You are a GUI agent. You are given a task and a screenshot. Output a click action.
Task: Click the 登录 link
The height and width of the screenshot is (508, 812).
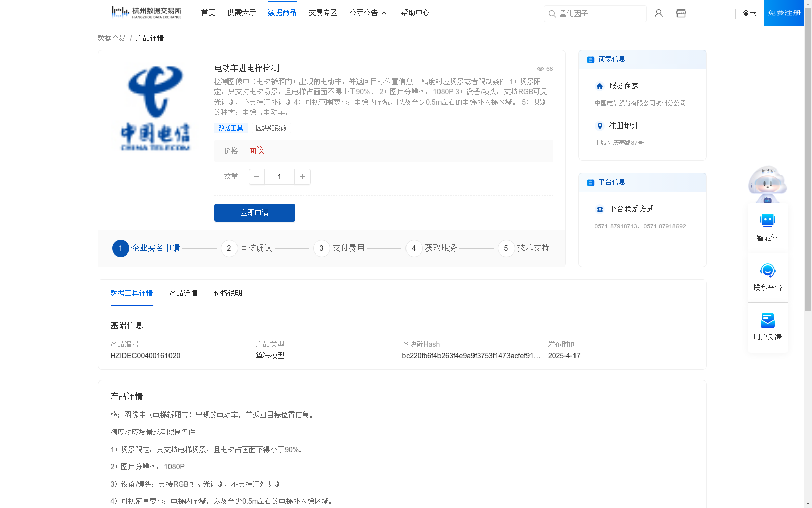pos(749,13)
